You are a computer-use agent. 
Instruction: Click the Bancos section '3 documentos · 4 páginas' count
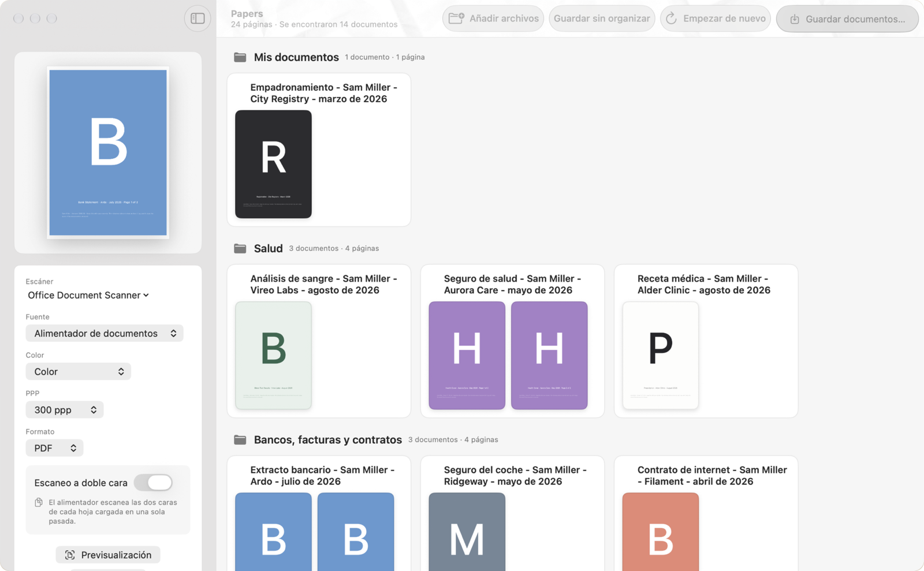tap(453, 439)
